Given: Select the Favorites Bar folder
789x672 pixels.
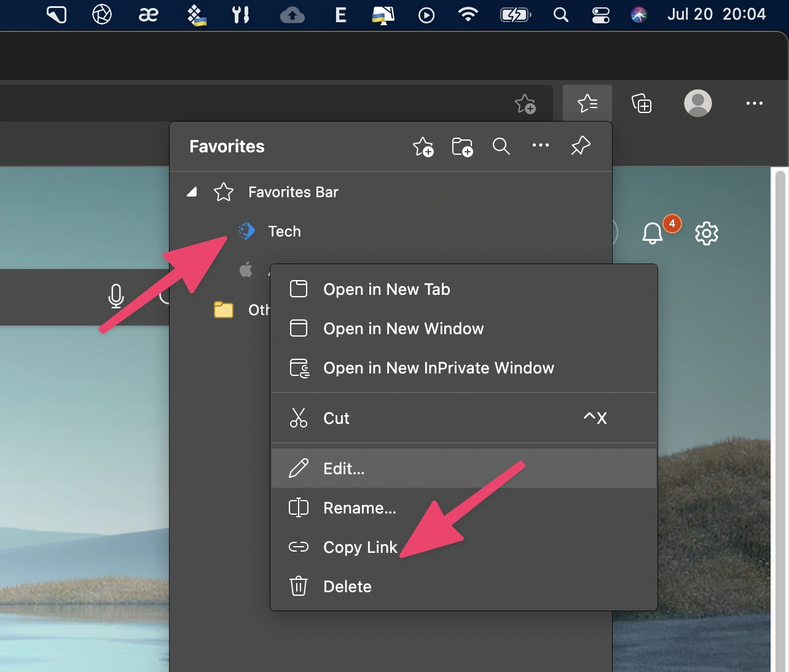Looking at the screenshot, I should point(390,192).
